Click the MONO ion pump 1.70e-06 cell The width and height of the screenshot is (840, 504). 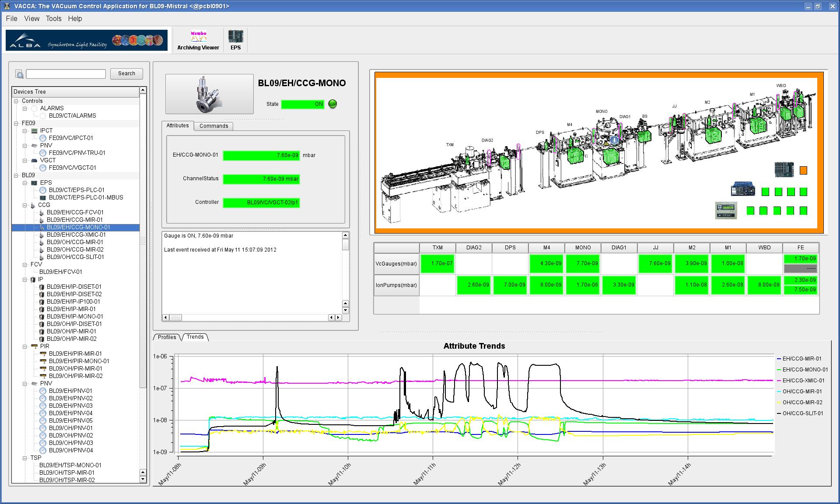click(583, 285)
